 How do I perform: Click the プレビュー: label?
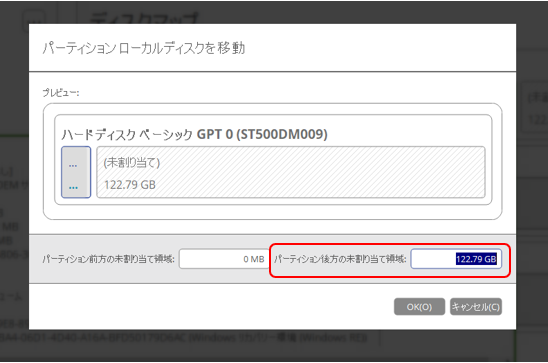pyautogui.click(x=61, y=93)
